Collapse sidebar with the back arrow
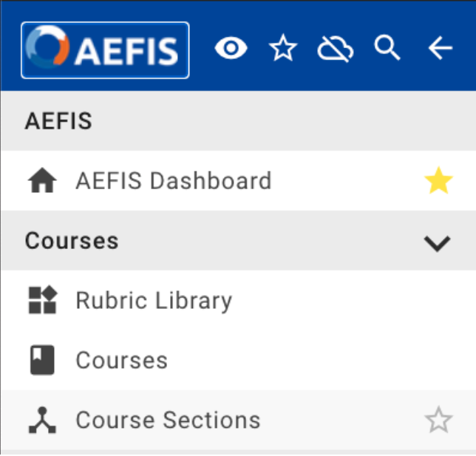The image size is (476, 456). pyautogui.click(x=441, y=48)
